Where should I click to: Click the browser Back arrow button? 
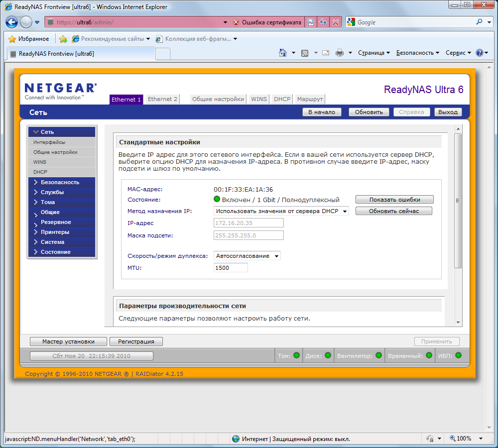pyautogui.click(x=12, y=22)
